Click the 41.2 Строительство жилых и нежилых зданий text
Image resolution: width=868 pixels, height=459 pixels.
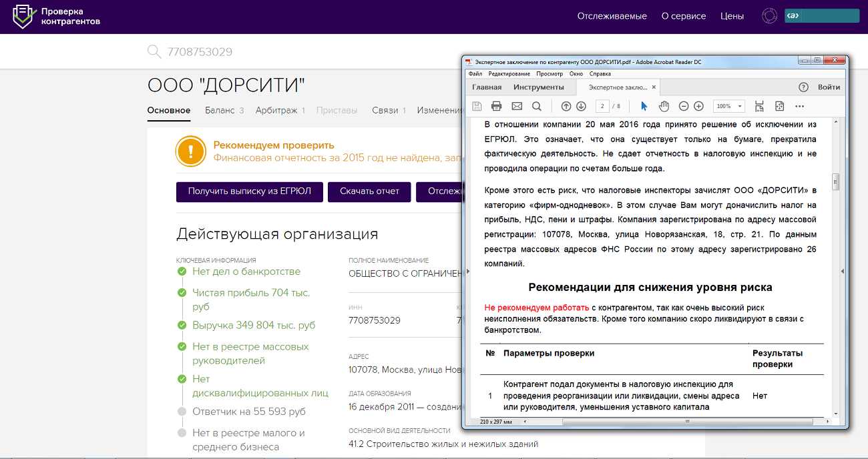tap(443, 444)
